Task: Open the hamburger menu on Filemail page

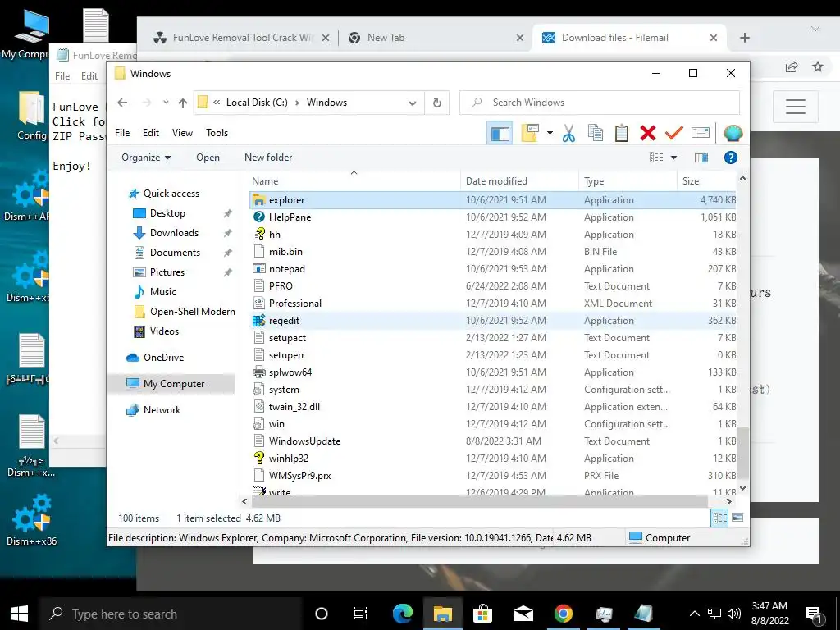Action: point(796,107)
